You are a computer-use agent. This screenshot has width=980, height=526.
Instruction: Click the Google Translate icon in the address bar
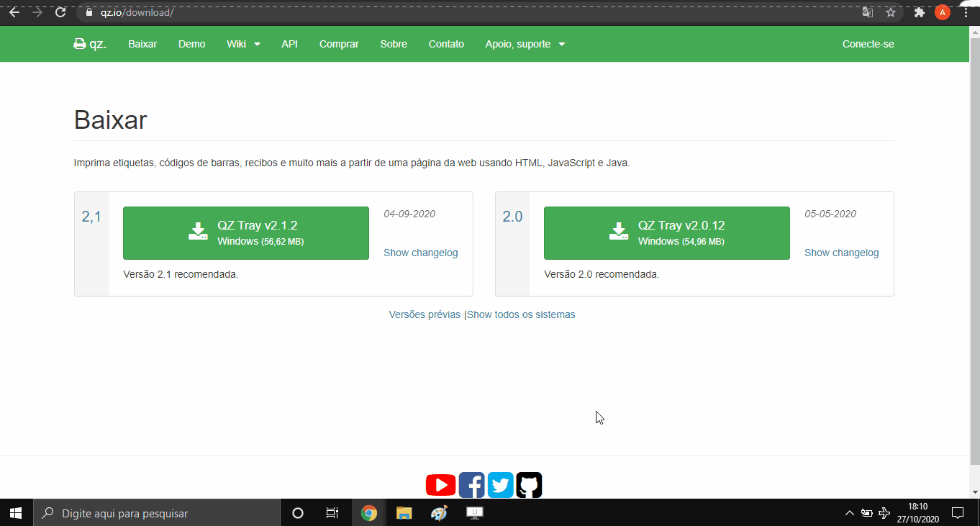(868, 12)
